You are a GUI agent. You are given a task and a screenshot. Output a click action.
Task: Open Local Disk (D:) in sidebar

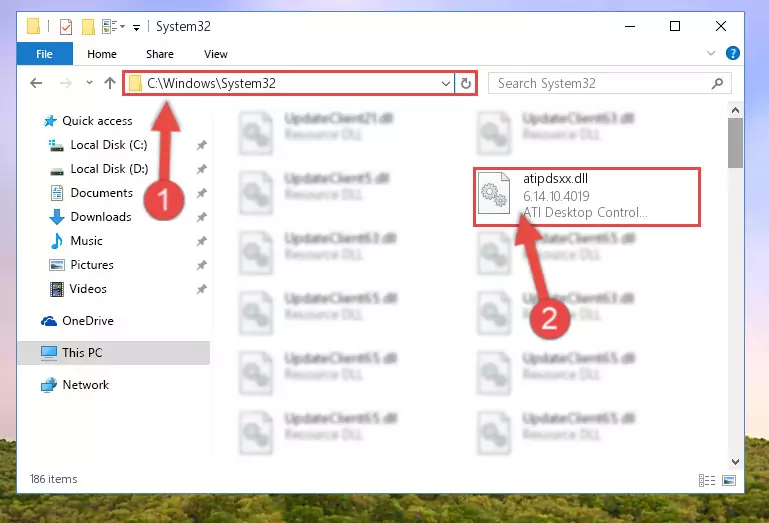click(99, 169)
